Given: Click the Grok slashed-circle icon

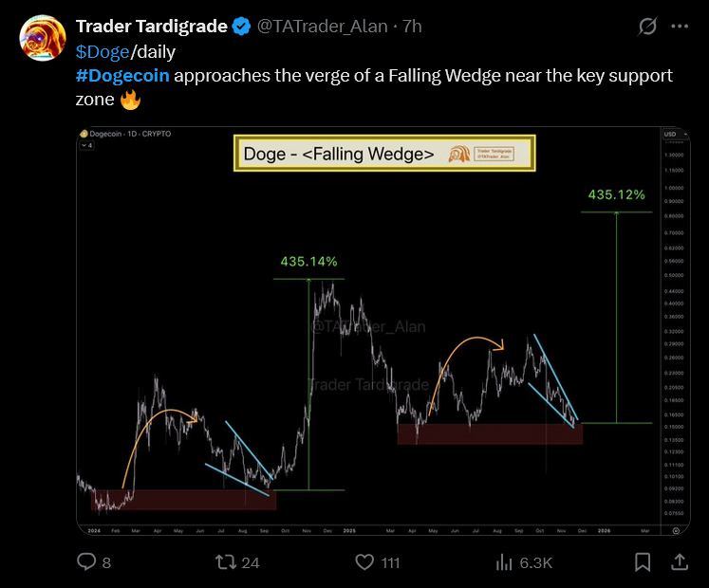Looking at the screenshot, I should tap(648, 28).
